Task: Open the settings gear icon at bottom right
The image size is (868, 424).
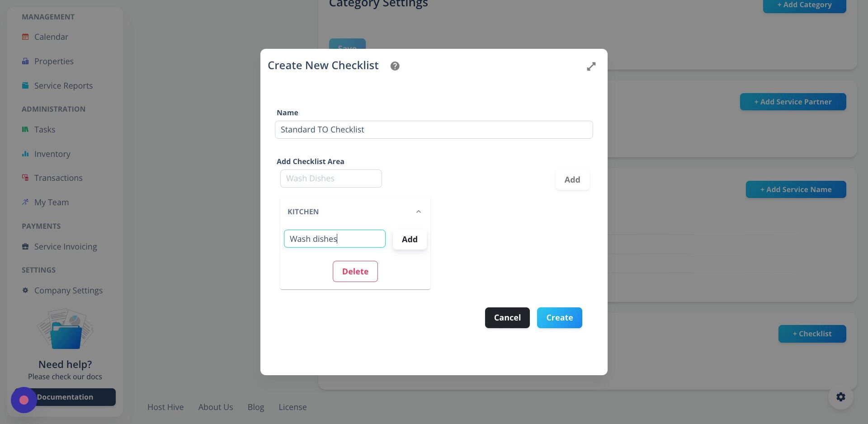Action: point(840,397)
